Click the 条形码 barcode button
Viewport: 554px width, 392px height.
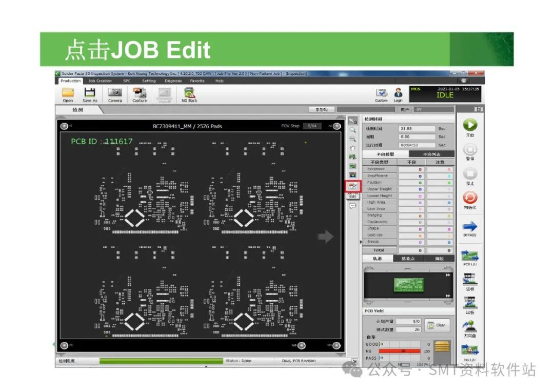point(322,110)
